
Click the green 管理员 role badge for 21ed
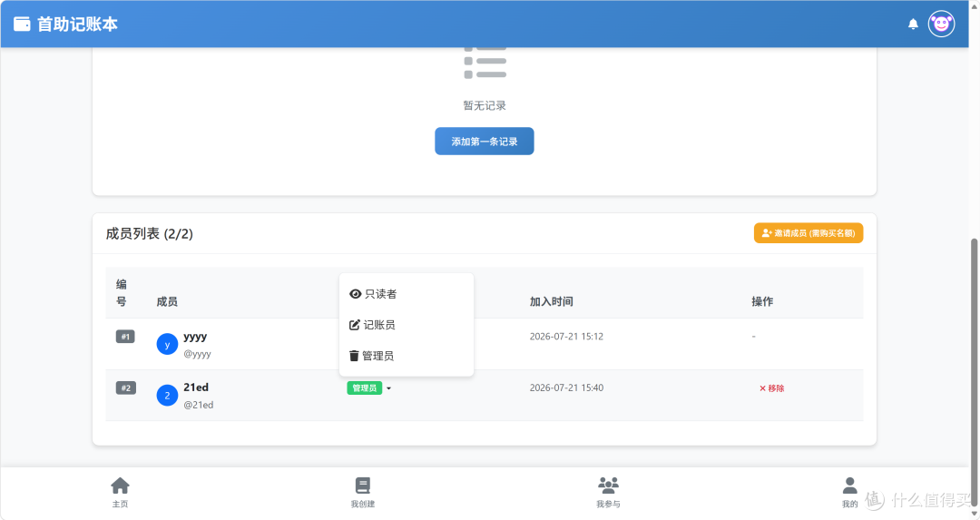pos(365,388)
